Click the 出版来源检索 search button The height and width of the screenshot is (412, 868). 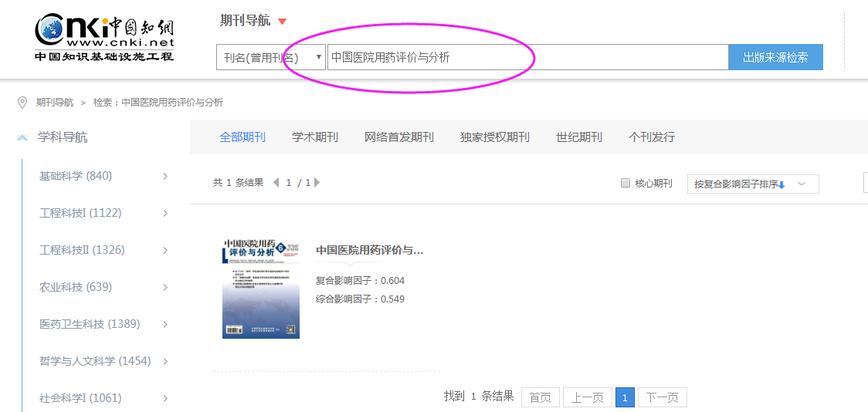(x=775, y=57)
